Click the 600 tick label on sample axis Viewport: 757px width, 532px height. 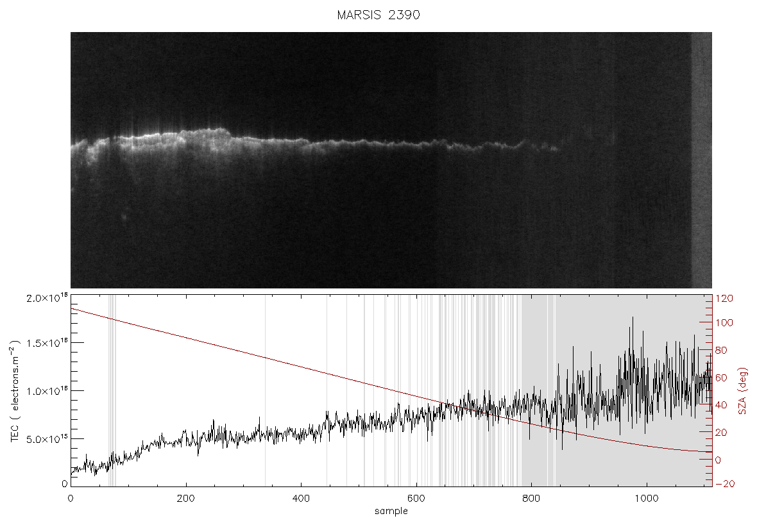[416, 499]
